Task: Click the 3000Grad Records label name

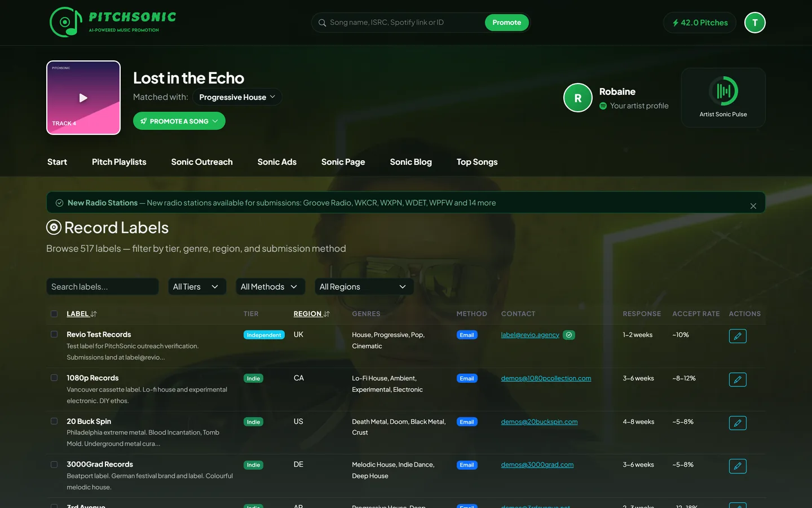Action: click(x=100, y=464)
